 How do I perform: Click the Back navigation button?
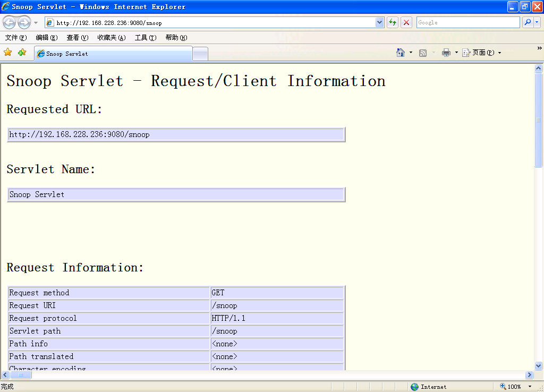9,22
